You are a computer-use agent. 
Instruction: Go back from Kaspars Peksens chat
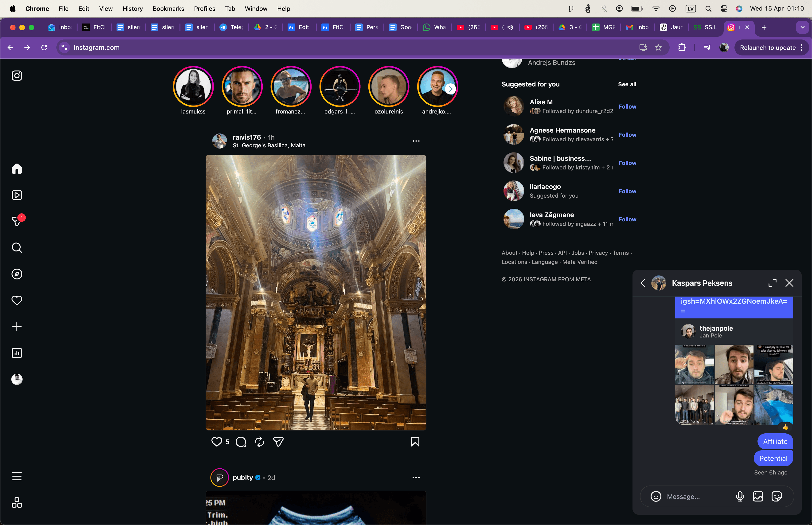[x=643, y=283]
